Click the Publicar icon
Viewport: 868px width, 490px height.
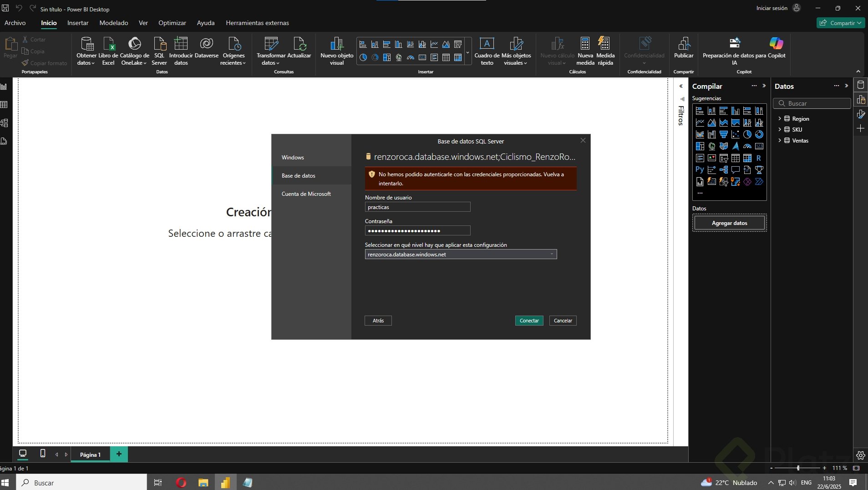pos(684,47)
